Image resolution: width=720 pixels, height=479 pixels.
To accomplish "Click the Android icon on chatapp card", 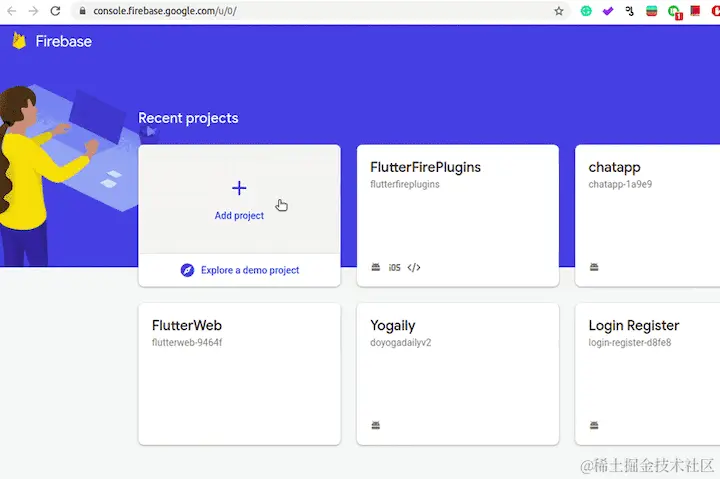I will pyautogui.click(x=594, y=267).
